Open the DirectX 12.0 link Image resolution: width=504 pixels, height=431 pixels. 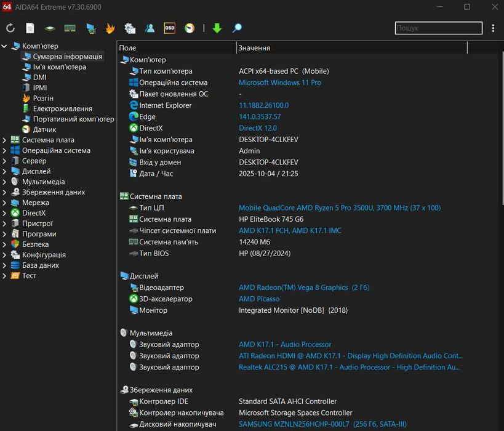click(258, 128)
